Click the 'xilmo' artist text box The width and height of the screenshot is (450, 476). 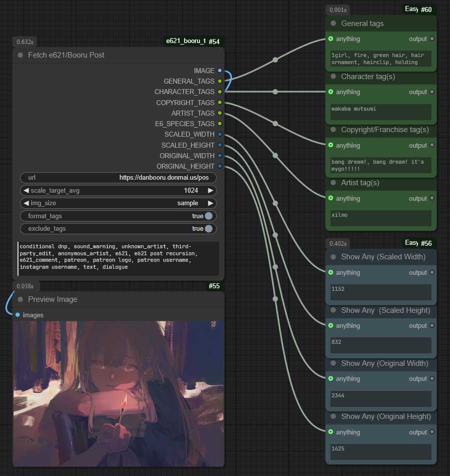[381, 218]
